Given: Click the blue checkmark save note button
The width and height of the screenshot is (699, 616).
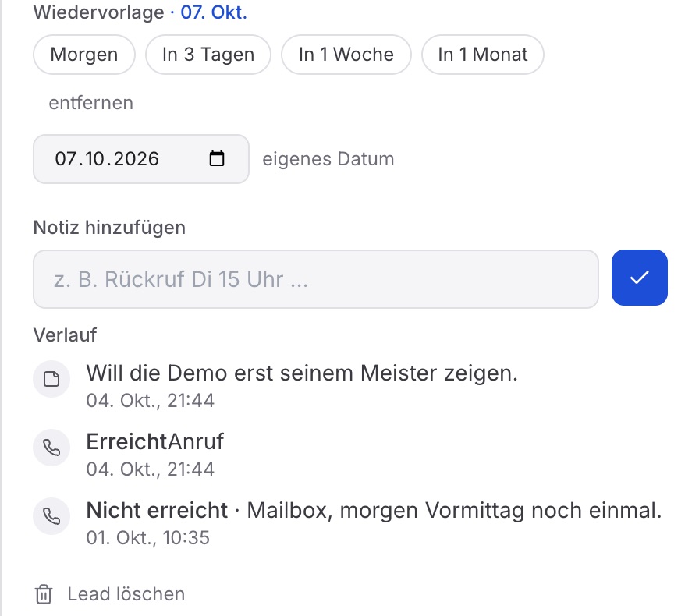Looking at the screenshot, I should point(639,278).
